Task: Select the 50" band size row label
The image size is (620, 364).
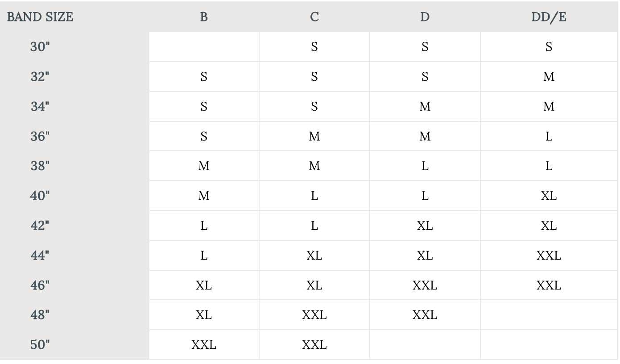Action: click(40, 345)
